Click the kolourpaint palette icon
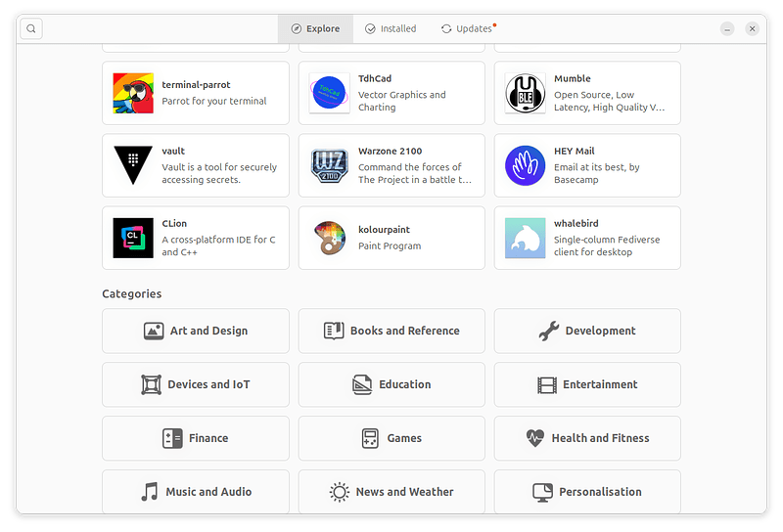Viewport: 783px width, 532px height. [329, 238]
